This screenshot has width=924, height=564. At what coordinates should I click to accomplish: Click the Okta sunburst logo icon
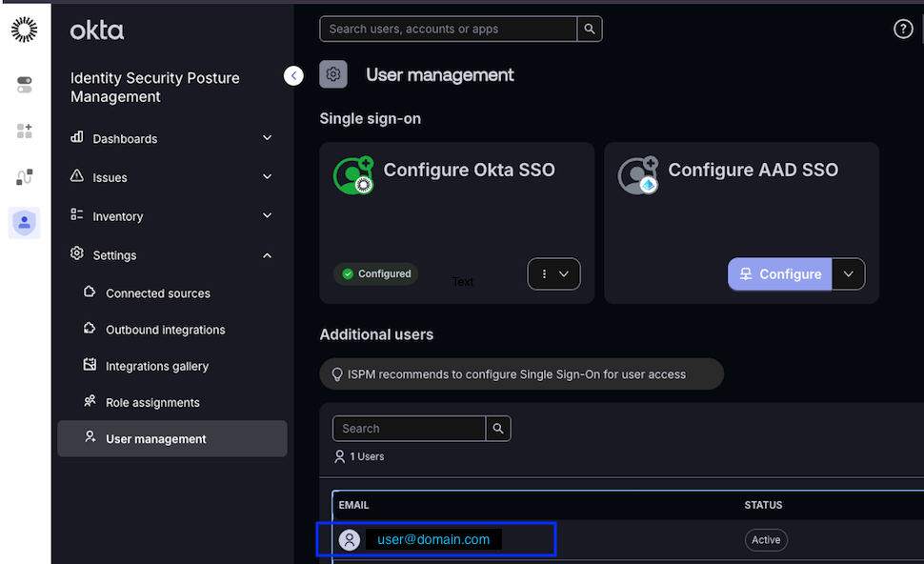point(24,29)
